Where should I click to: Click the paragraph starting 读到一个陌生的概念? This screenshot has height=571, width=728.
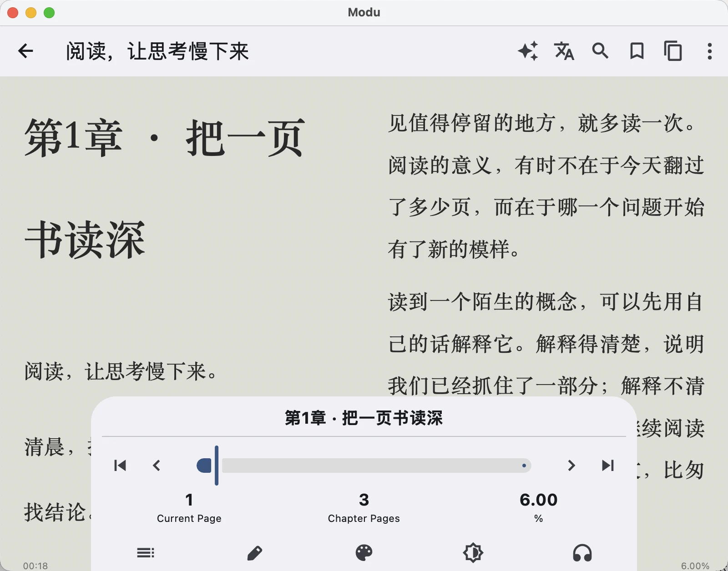point(546,344)
